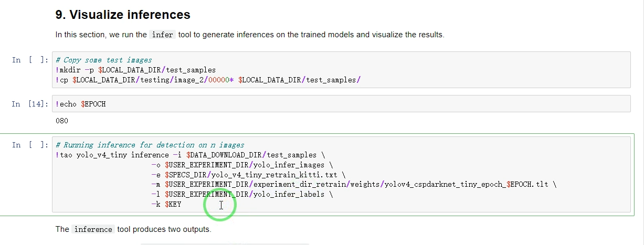Click the "080" output text
Image resolution: width=644 pixels, height=245 pixels.
62,121
